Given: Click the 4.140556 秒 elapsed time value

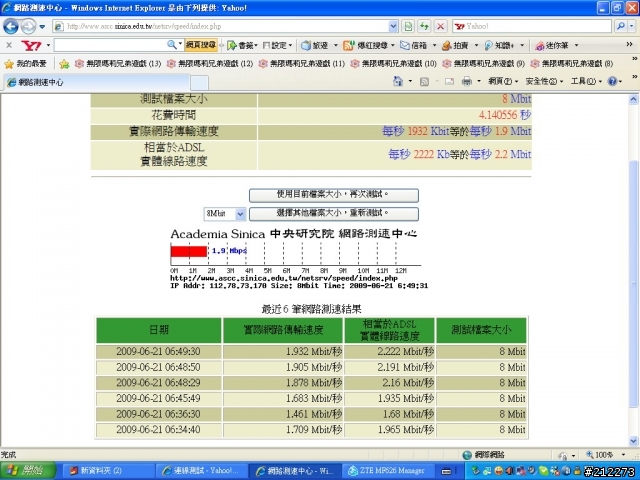Looking at the screenshot, I should click(x=504, y=115).
